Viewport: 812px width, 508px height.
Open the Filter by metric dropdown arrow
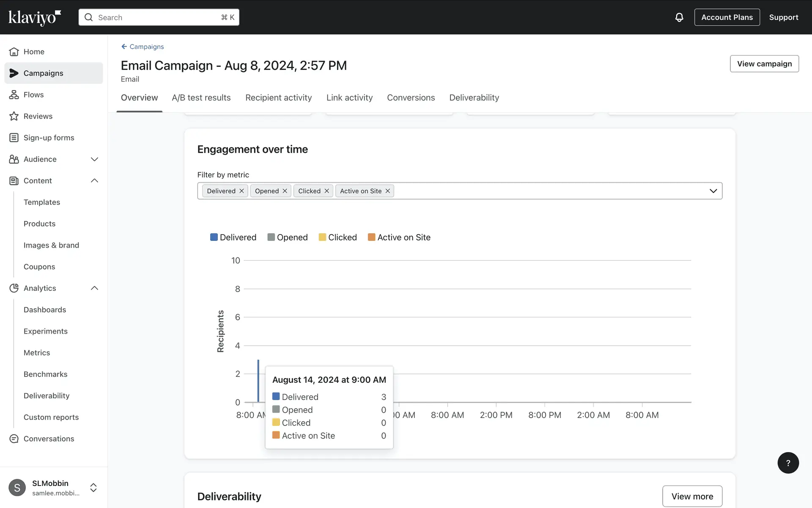tap(713, 191)
